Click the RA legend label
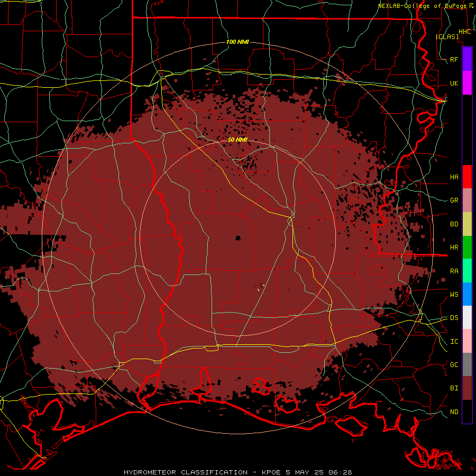This screenshot has height=476, width=476. click(x=454, y=271)
